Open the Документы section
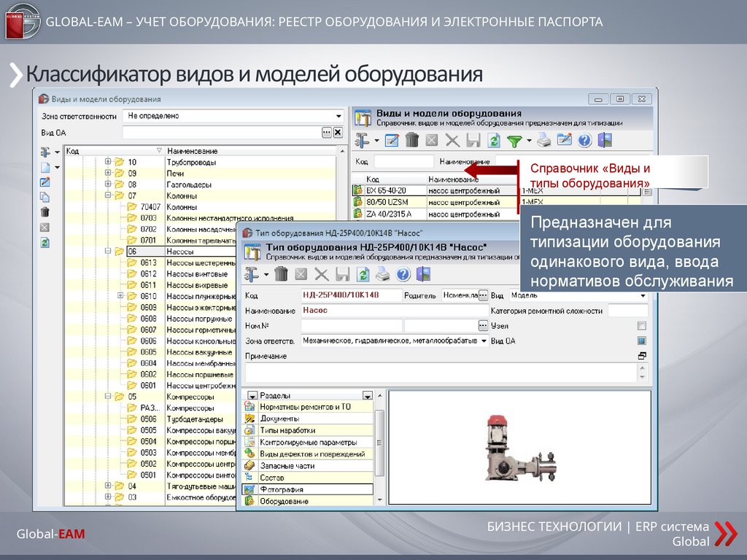The height and width of the screenshot is (560, 747). coord(308,419)
